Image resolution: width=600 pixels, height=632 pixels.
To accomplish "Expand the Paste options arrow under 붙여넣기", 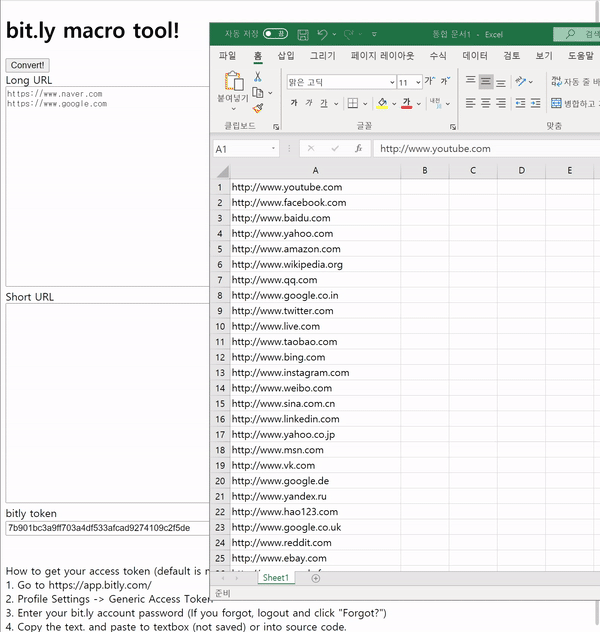I will pos(233,109).
